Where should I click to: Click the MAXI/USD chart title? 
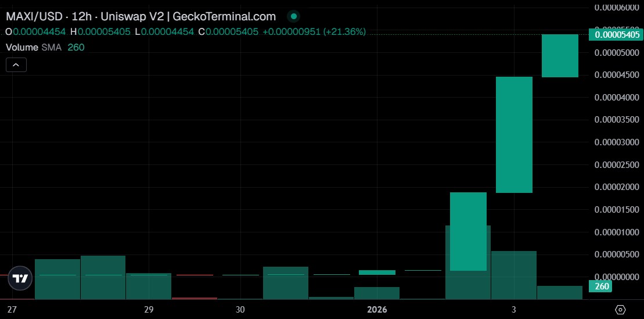[141, 16]
